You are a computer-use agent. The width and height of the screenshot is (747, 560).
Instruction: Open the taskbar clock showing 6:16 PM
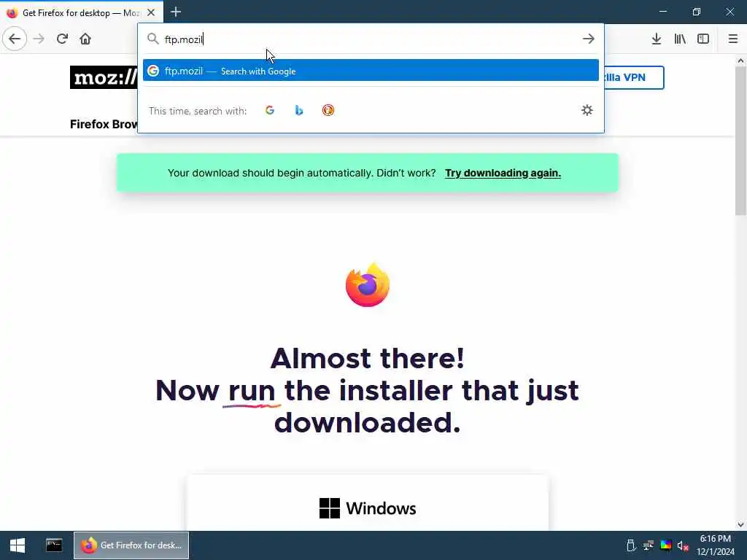pos(716,545)
